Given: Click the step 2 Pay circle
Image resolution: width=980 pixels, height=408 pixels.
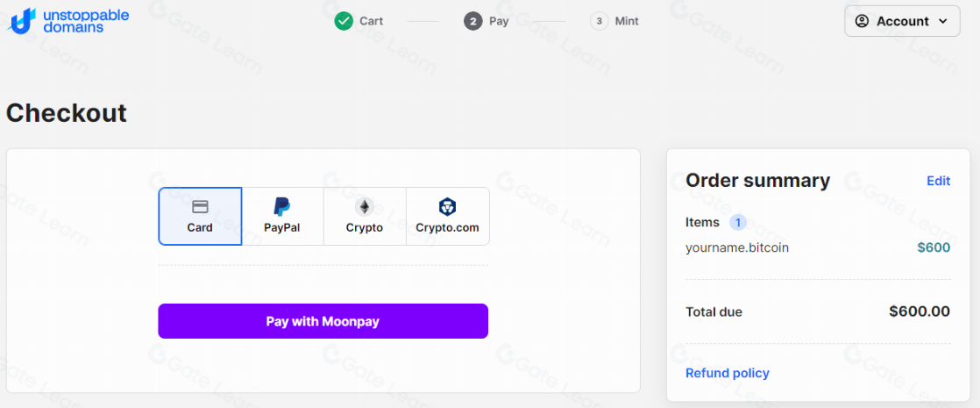Looking at the screenshot, I should (473, 20).
